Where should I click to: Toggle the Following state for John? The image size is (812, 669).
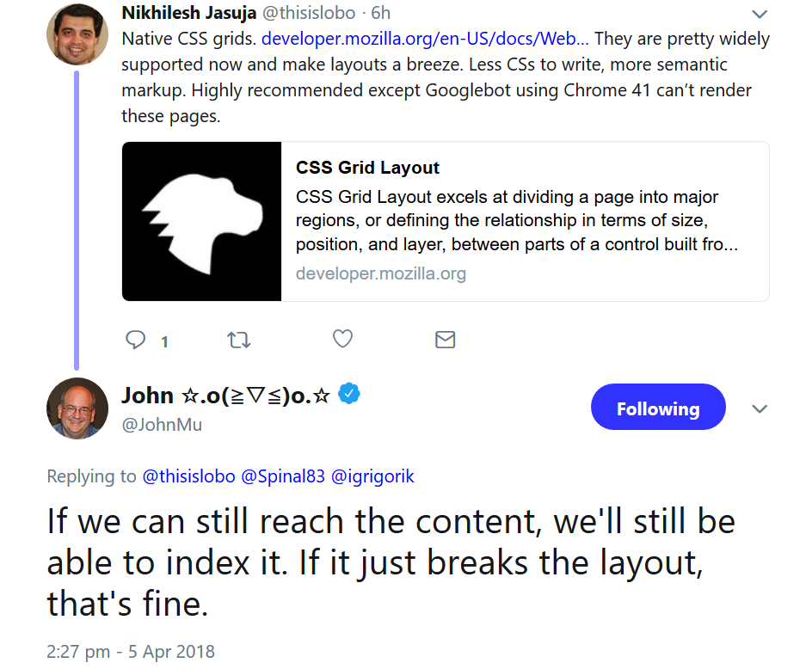(658, 407)
